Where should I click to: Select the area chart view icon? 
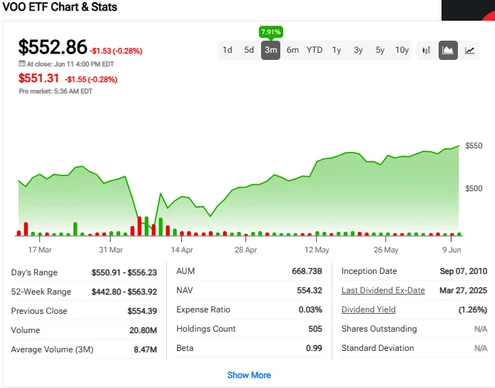pyautogui.click(x=448, y=50)
